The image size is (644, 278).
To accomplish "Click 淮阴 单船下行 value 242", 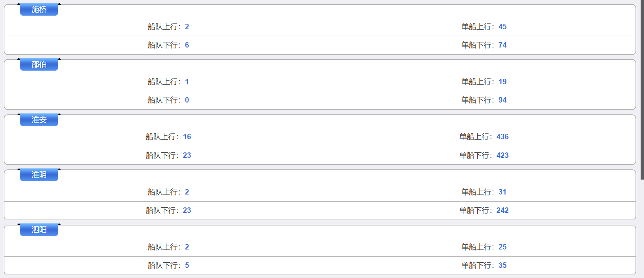I will coord(502,210).
